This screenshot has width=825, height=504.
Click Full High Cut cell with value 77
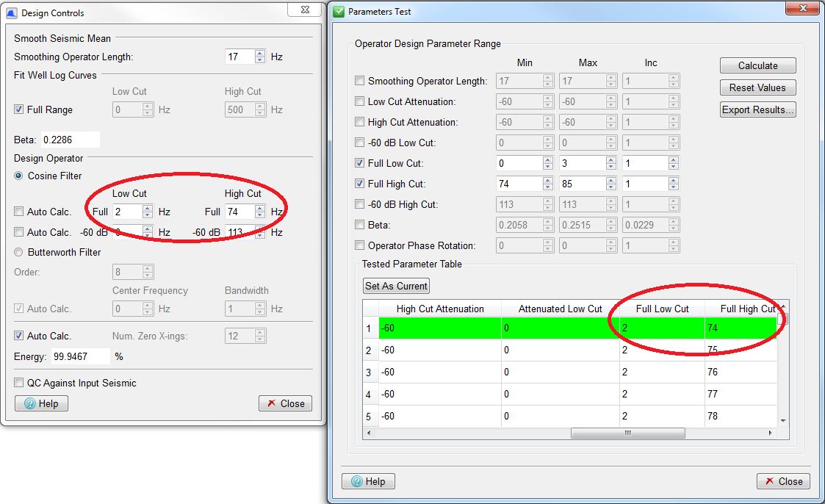(x=741, y=394)
